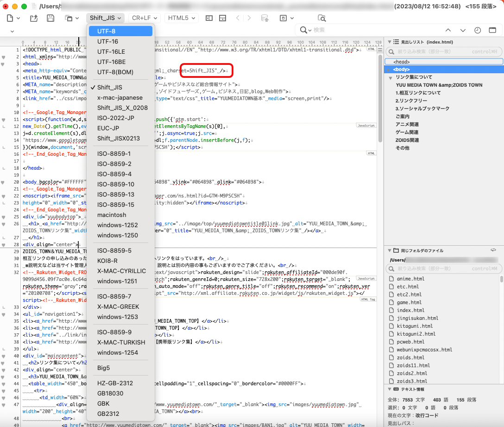Viewport: 504px width, 427px height.
Task: Split the editor view vertically
Action: pyautogui.click(x=209, y=18)
